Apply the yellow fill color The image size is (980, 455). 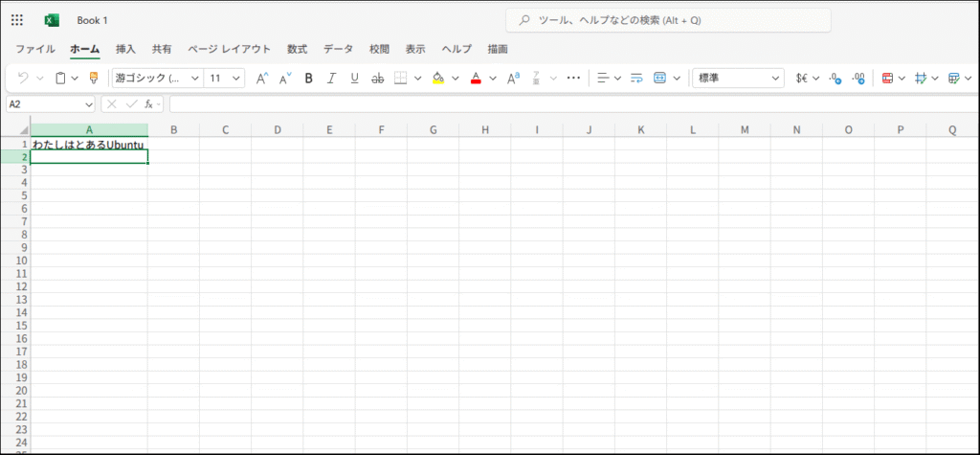pos(437,79)
